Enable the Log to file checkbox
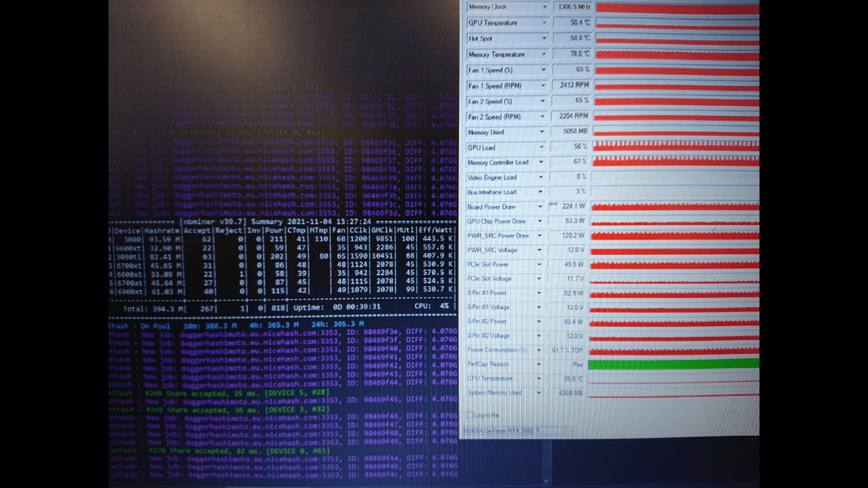This screenshot has width=868, height=488. point(470,415)
